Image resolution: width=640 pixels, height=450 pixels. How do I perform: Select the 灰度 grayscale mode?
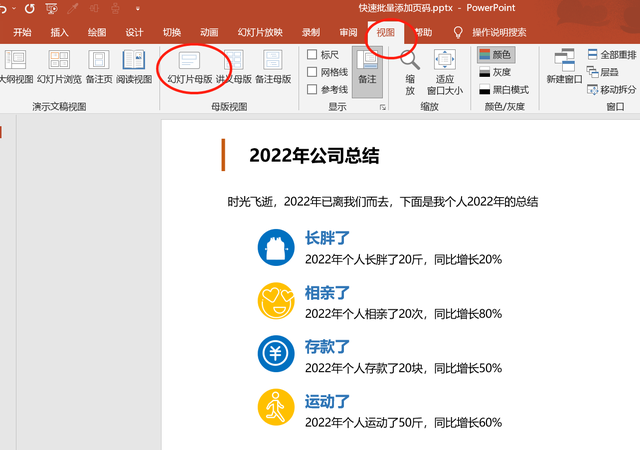tap(495, 72)
